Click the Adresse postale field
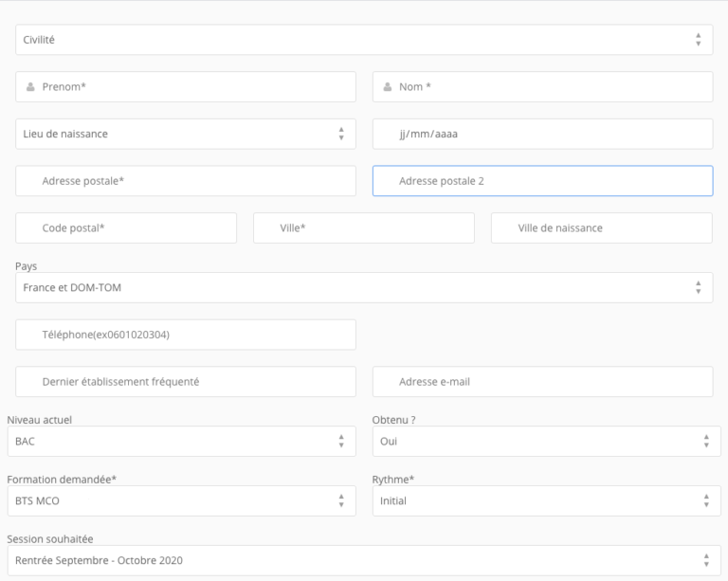The width and height of the screenshot is (728, 581). coord(186,181)
